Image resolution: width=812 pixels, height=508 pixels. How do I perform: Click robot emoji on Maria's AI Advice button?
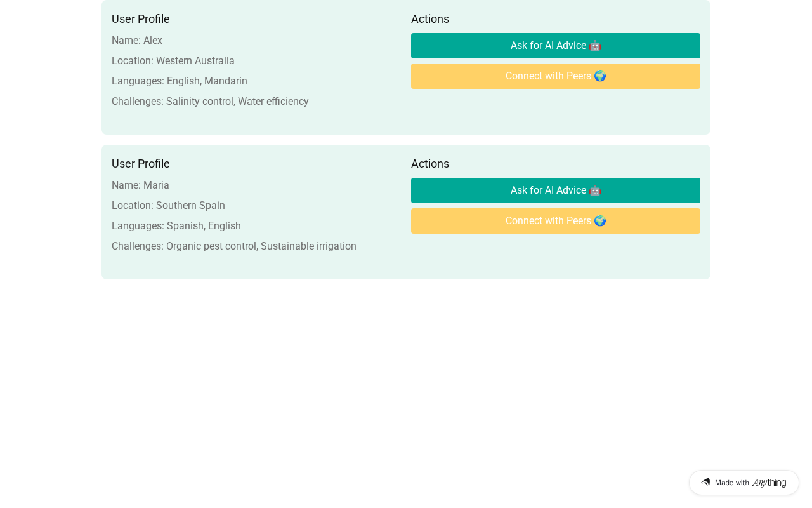click(x=595, y=190)
